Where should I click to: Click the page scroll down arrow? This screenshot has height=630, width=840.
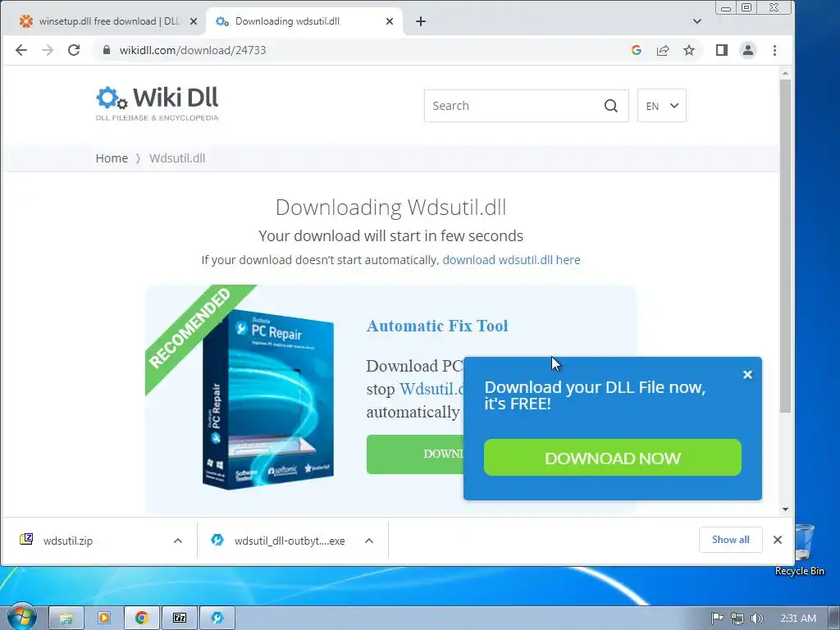[x=785, y=509]
